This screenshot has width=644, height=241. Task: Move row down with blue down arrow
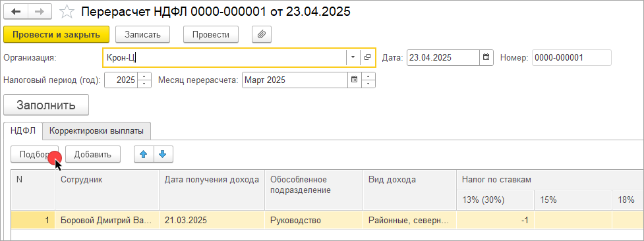point(163,154)
